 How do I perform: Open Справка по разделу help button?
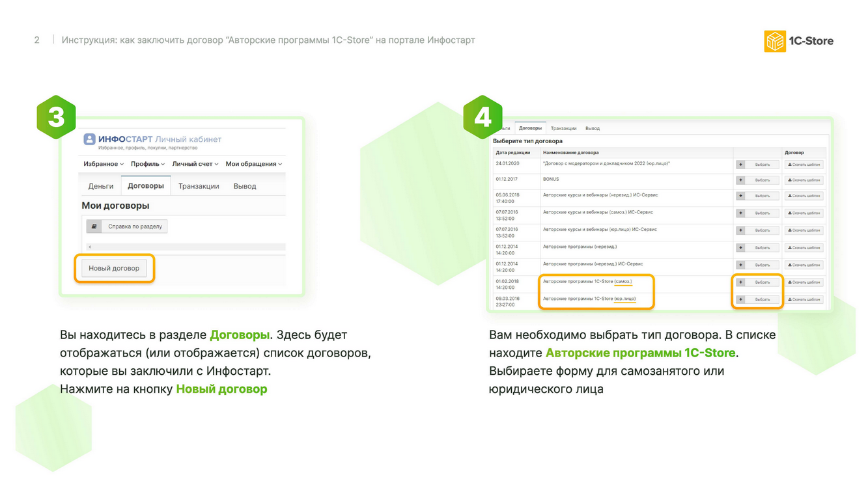(127, 226)
